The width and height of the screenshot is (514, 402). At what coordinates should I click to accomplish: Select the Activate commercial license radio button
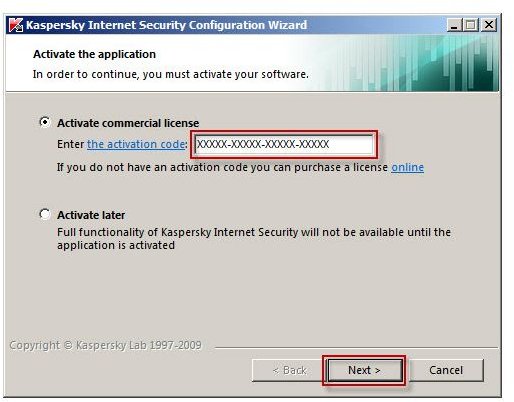pos(45,122)
